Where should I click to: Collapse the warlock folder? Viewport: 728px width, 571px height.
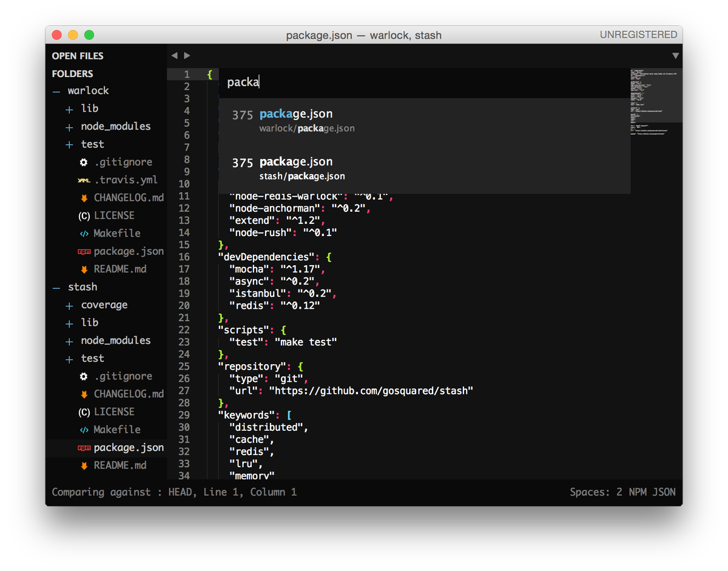coord(56,92)
